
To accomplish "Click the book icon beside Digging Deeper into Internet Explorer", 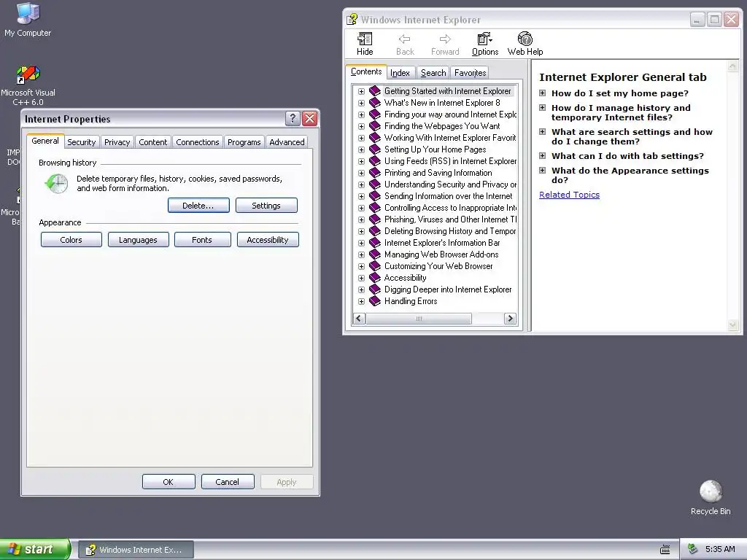I will (x=375, y=289).
